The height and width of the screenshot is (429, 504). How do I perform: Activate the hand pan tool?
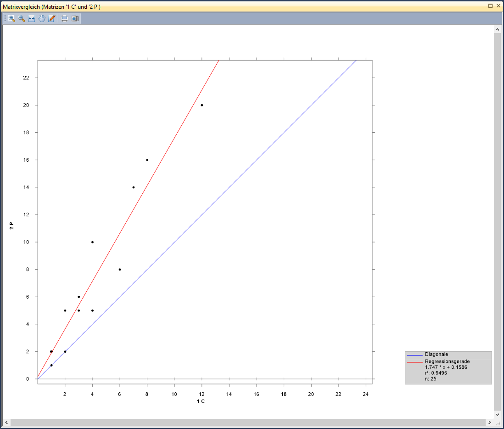[42, 18]
